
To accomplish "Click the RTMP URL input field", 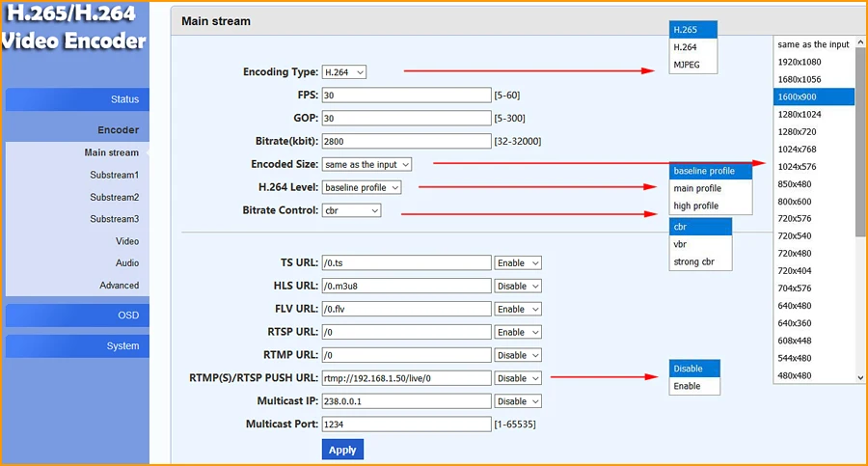I will (x=406, y=355).
